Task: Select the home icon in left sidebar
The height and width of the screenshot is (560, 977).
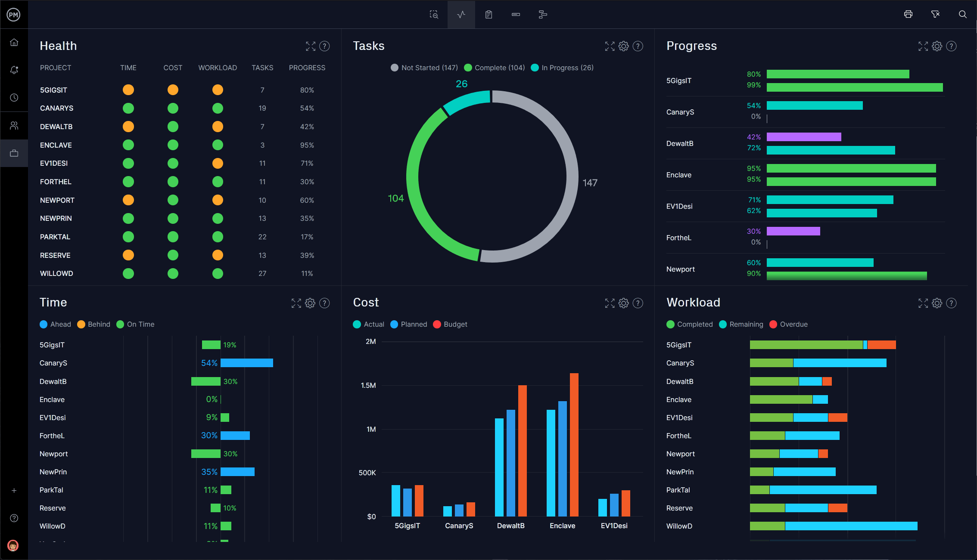Action: (x=15, y=42)
